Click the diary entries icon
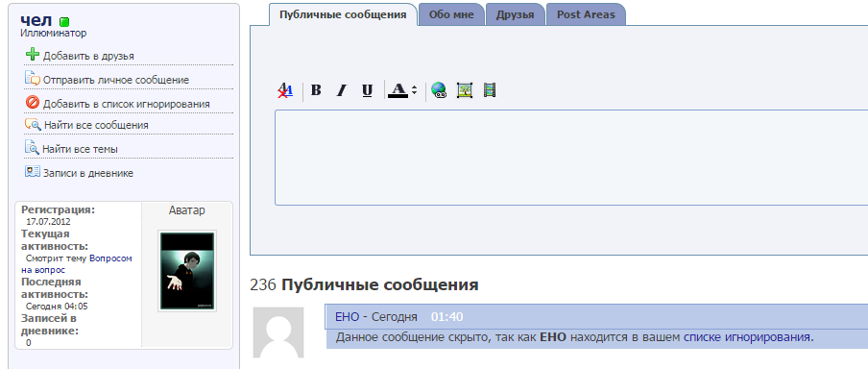This screenshot has height=369, width=868. click(33, 172)
